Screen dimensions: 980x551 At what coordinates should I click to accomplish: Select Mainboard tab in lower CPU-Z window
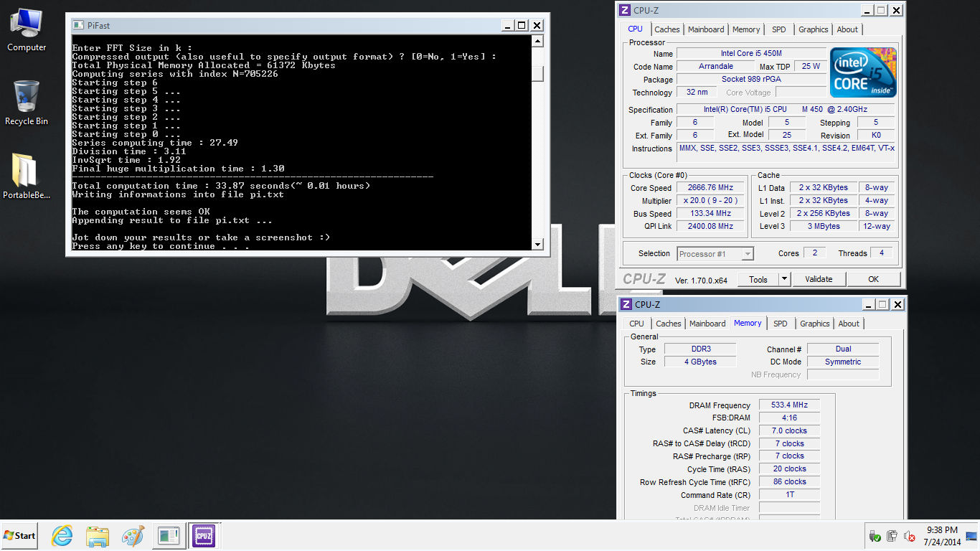(707, 324)
